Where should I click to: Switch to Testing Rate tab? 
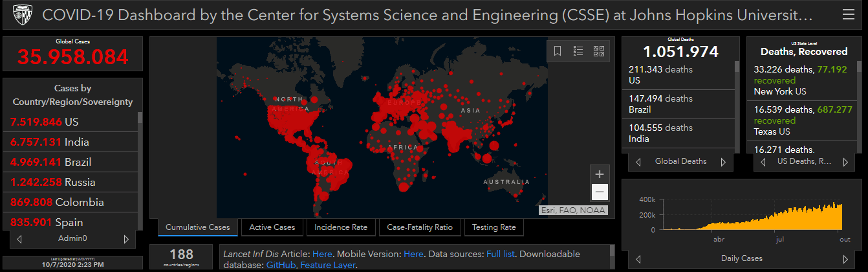coord(494,227)
